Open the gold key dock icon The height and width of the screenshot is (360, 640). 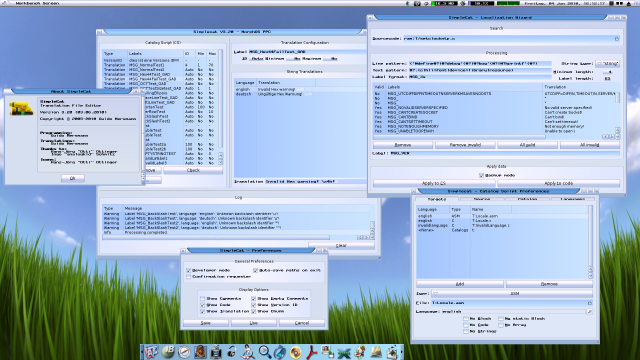(x=376, y=351)
